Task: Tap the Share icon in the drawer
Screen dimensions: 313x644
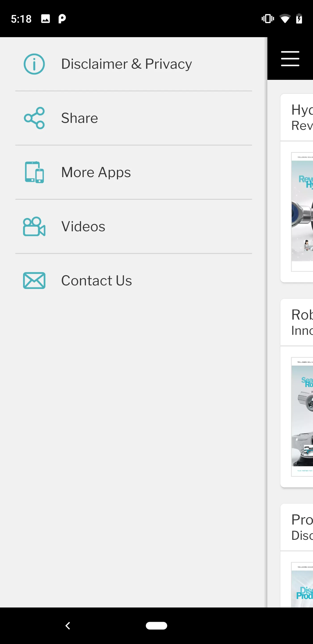Action: pyautogui.click(x=34, y=118)
